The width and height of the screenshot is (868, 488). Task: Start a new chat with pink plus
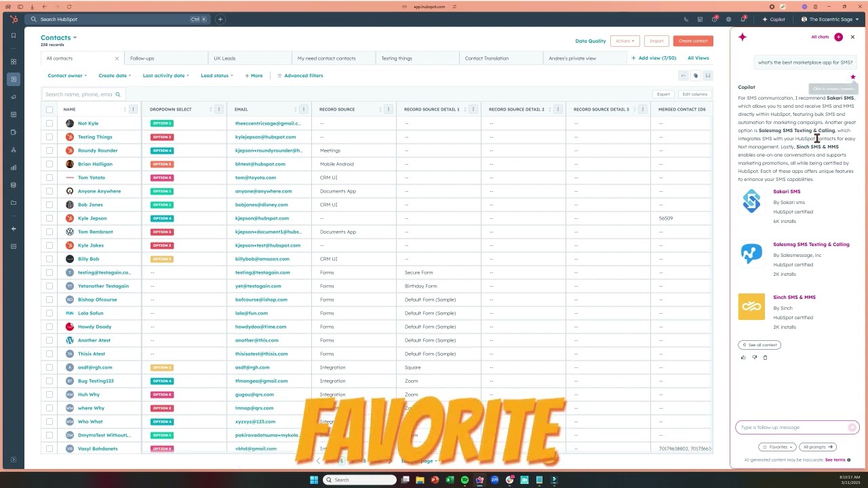tap(839, 37)
